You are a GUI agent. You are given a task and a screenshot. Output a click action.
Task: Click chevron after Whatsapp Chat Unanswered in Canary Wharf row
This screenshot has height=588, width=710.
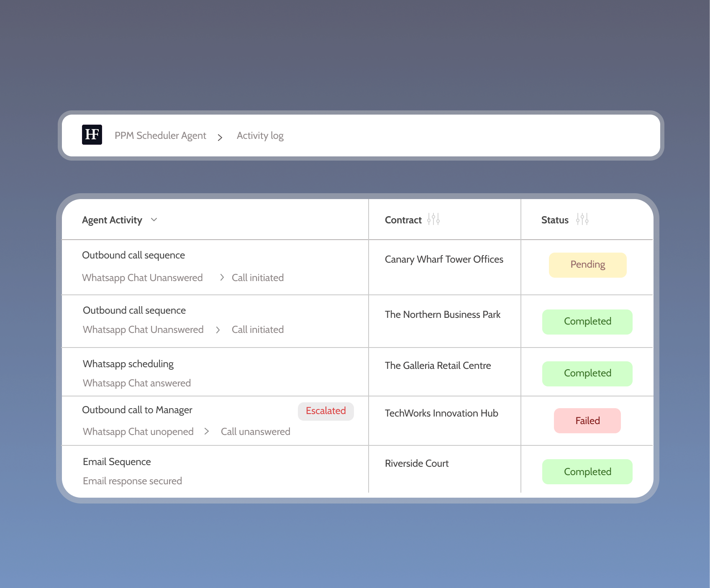(x=222, y=277)
